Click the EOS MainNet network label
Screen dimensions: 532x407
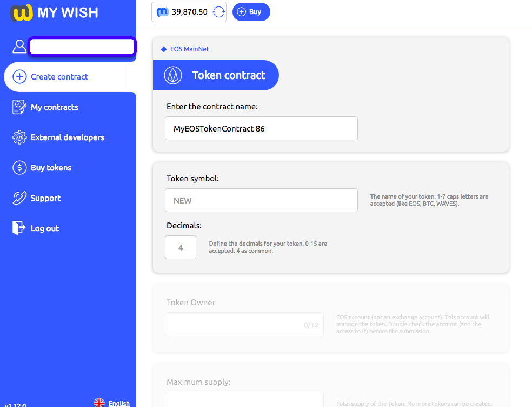click(190, 49)
